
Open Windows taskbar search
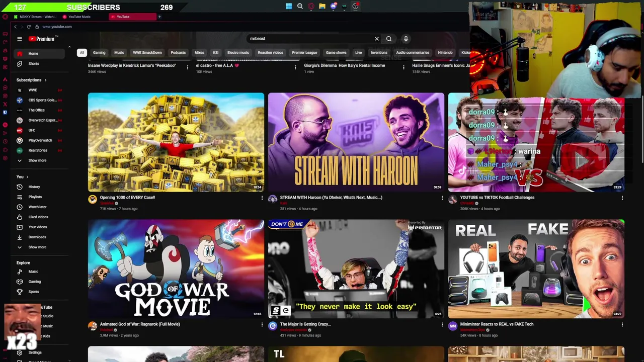point(300,7)
